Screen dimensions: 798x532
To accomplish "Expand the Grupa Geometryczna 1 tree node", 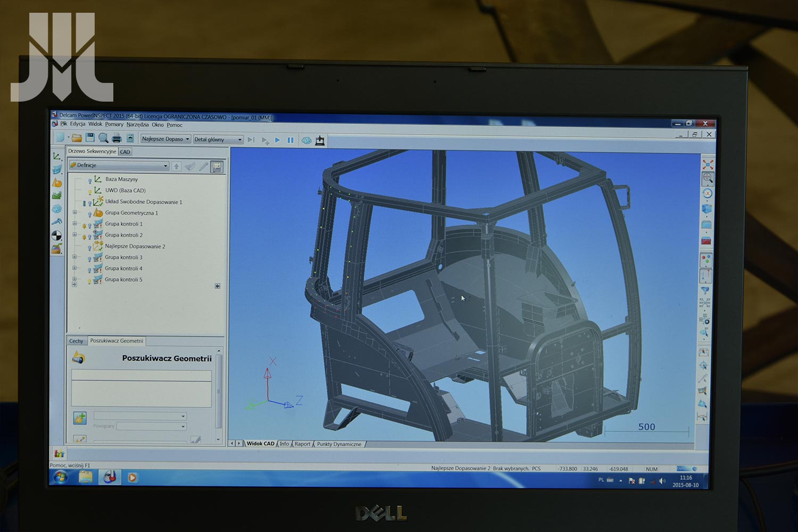I will [75, 212].
